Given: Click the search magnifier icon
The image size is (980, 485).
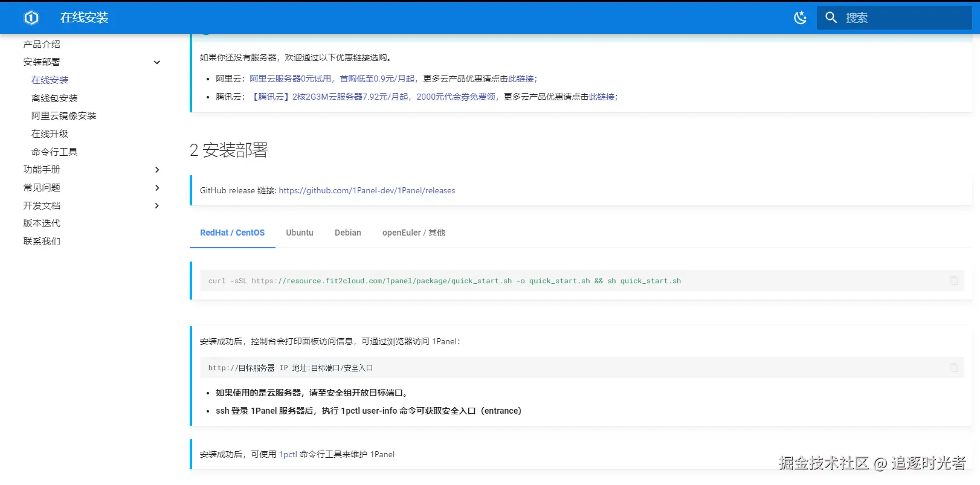Looking at the screenshot, I should (831, 18).
